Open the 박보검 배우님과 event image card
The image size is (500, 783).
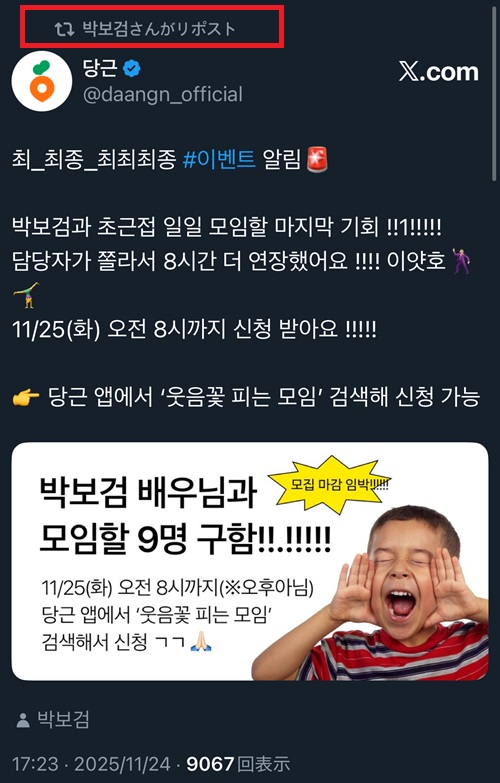pyautogui.click(x=250, y=561)
